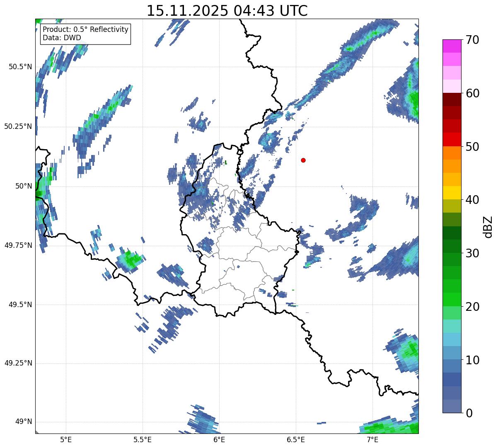Click the latitude label "50.5°N"

point(20,67)
